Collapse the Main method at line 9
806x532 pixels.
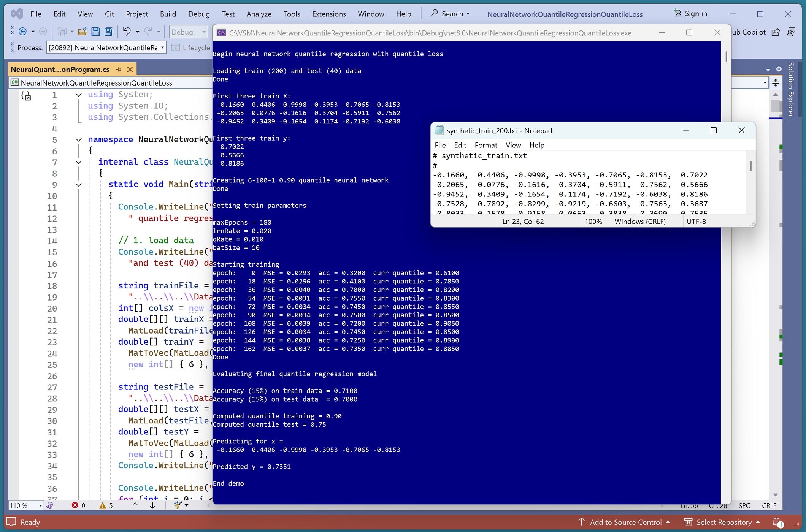[x=79, y=185]
